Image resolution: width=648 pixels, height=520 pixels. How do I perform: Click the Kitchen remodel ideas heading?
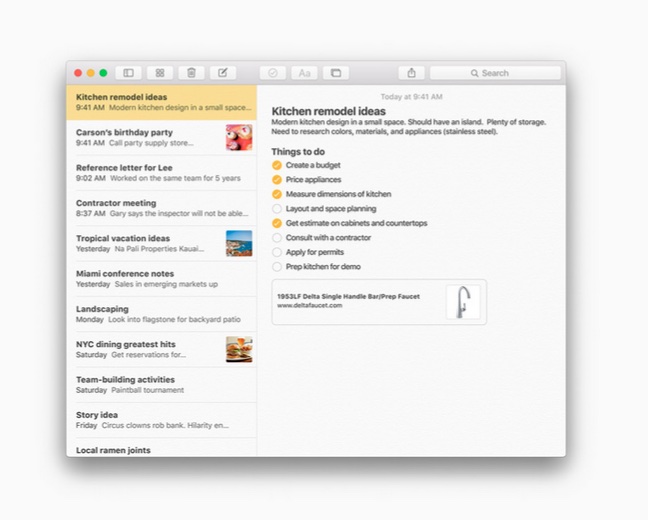pos(329,111)
